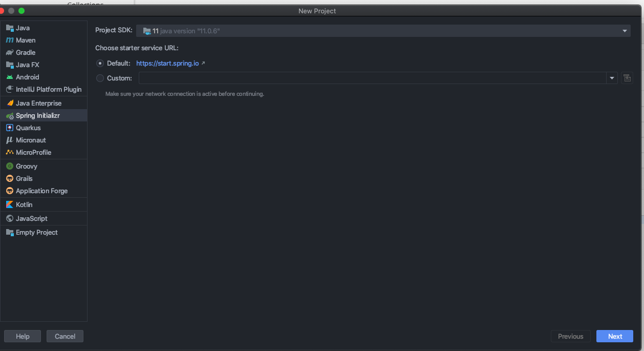This screenshot has height=351, width=644.
Task: Click the icon button beside Custom URL field
Action: (x=627, y=78)
